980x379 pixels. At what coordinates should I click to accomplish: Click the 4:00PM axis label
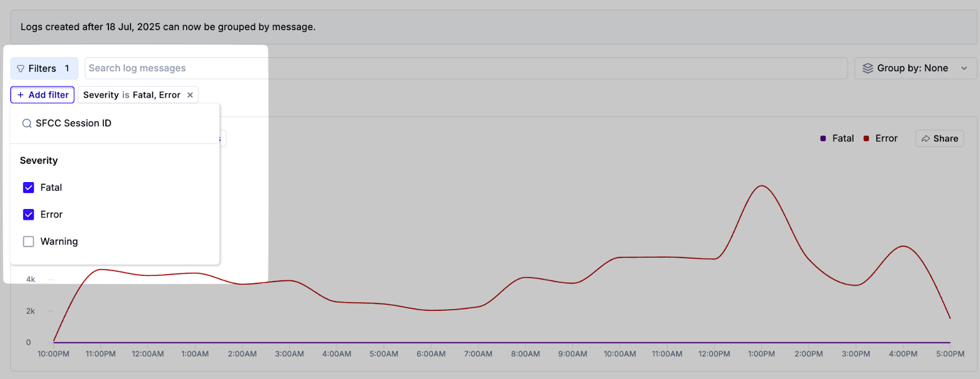[903, 354]
